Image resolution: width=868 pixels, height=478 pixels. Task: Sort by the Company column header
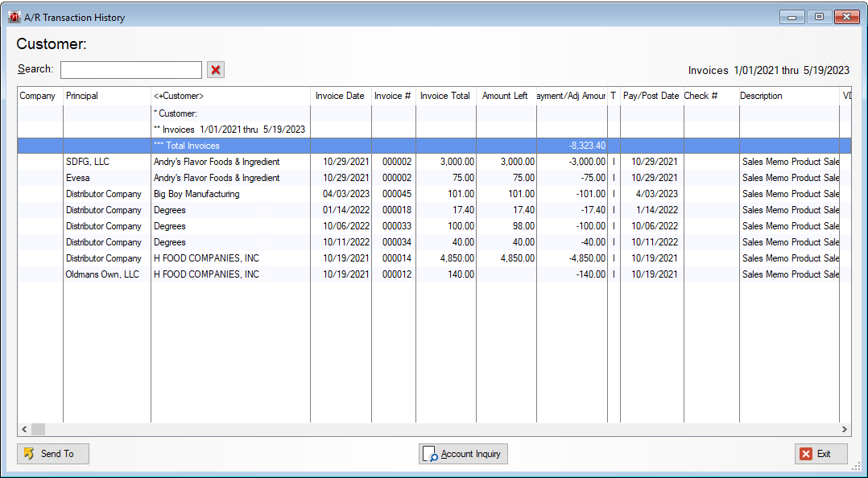(x=40, y=96)
